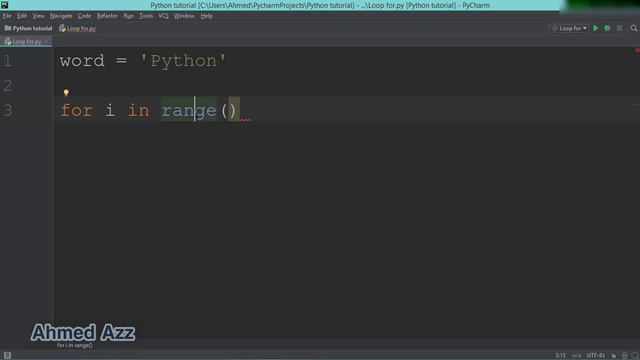Click the inspections profile icon in status bar
The image size is (640, 360).
click(624, 356)
